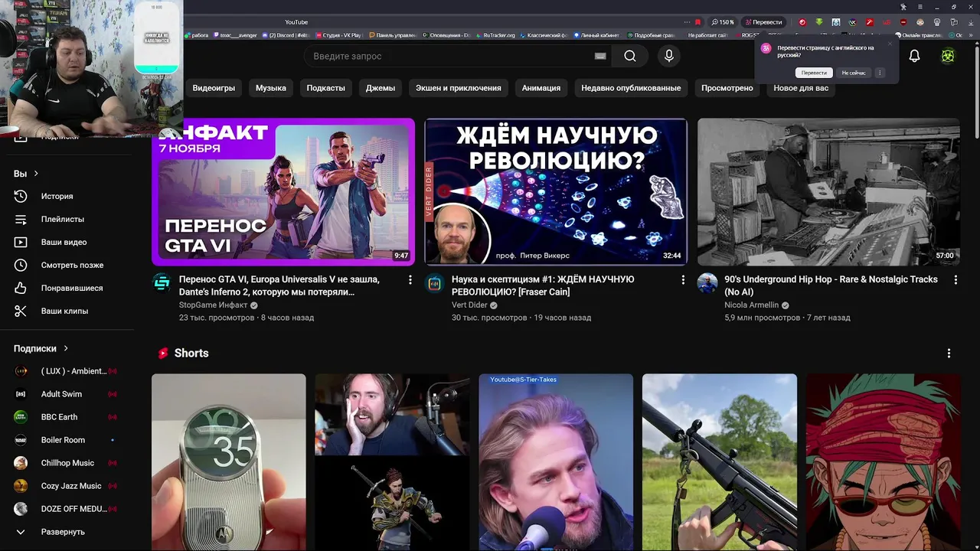Select the Просмотрено filter chip
980x551 pixels.
[727, 88]
